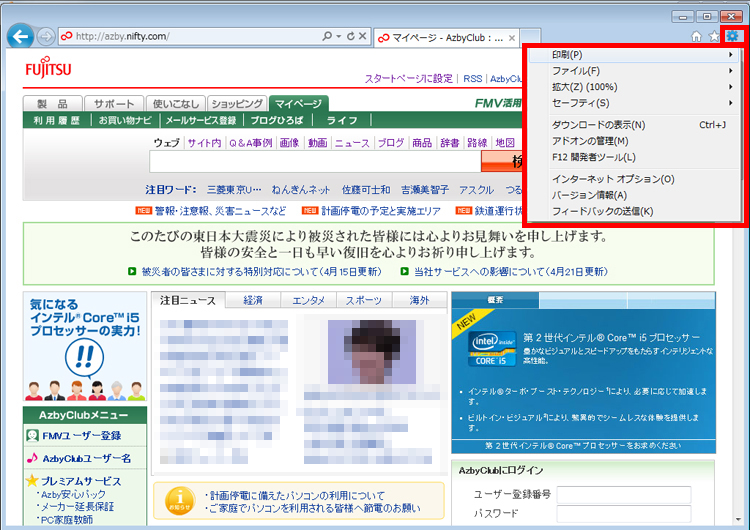Select the サイト内 search category
The width and height of the screenshot is (750, 530).
(x=204, y=143)
